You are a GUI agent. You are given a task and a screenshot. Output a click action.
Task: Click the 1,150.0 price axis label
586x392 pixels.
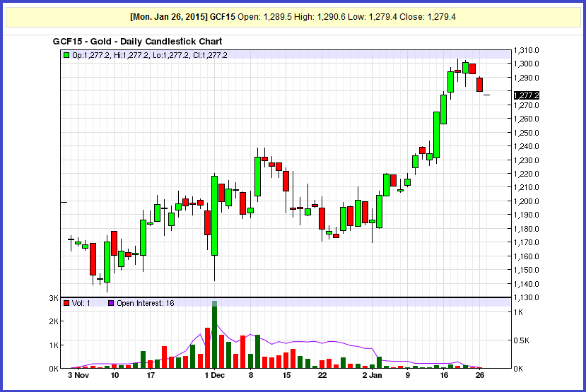526,270
